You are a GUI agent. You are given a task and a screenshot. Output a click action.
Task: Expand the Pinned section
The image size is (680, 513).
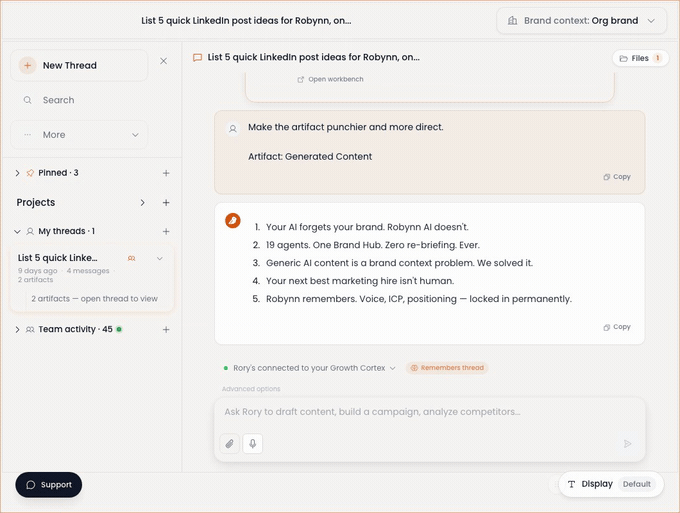pyautogui.click(x=17, y=173)
